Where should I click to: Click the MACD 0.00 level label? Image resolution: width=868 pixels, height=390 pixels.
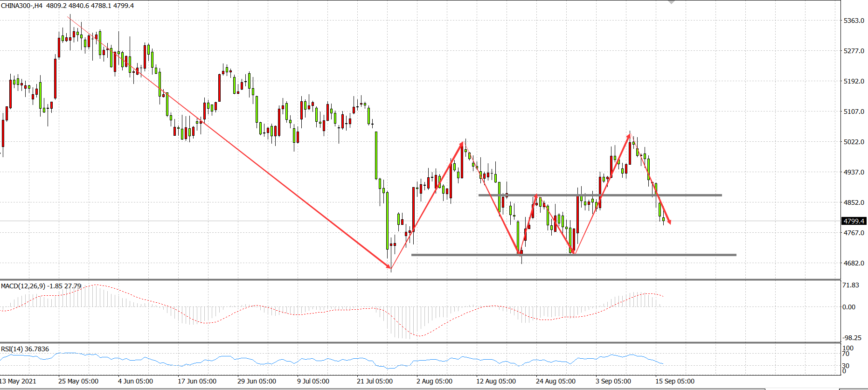[x=849, y=307]
